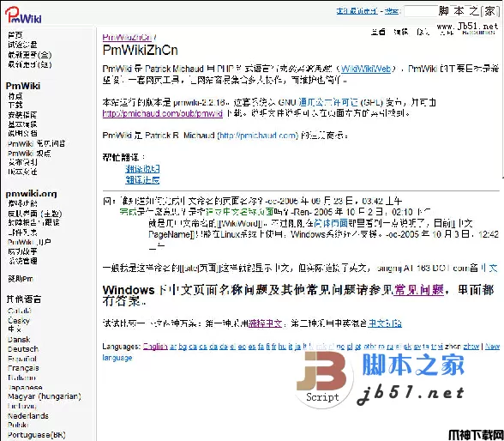Choose Česky in the sidebar languages

[19, 320]
